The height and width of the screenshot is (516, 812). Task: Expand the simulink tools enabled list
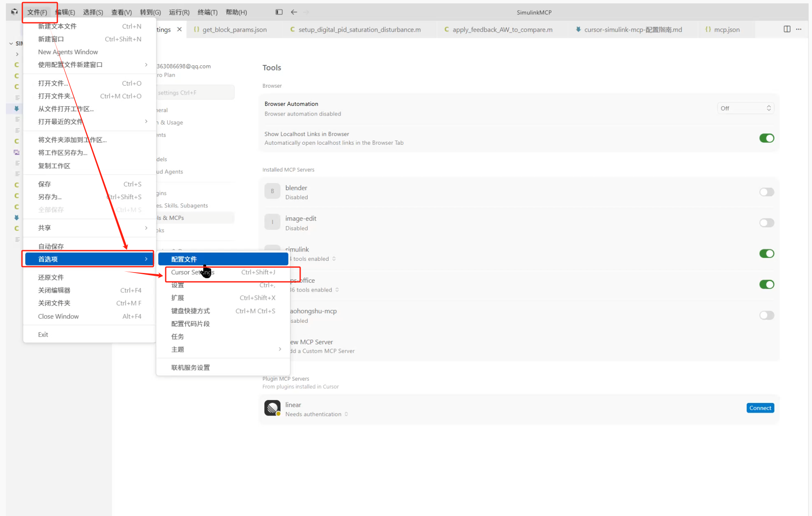(x=334, y=259)
